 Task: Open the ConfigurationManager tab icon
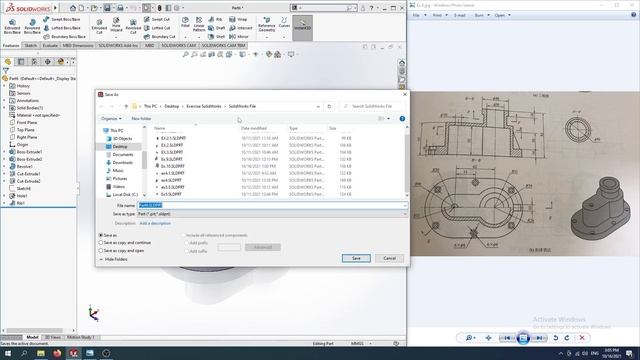pos(34,62)
